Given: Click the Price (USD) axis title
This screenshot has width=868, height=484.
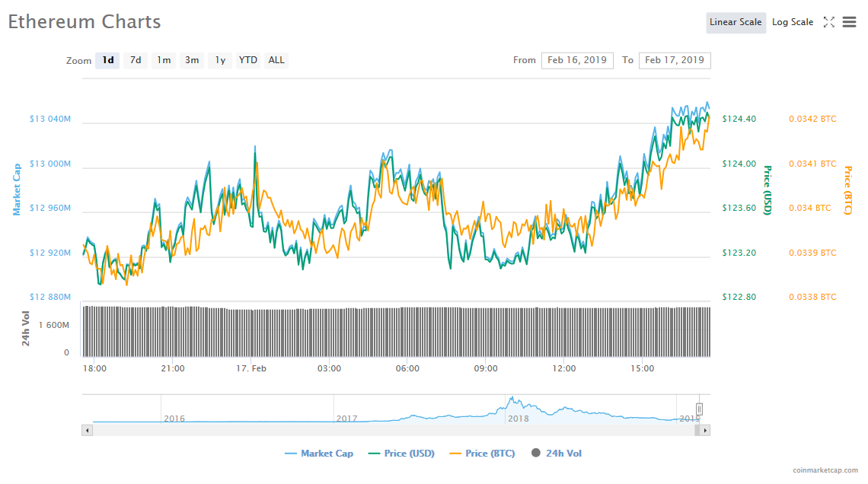Looking at the screenshot, I should pyautogui.click(x=767, y=189).
